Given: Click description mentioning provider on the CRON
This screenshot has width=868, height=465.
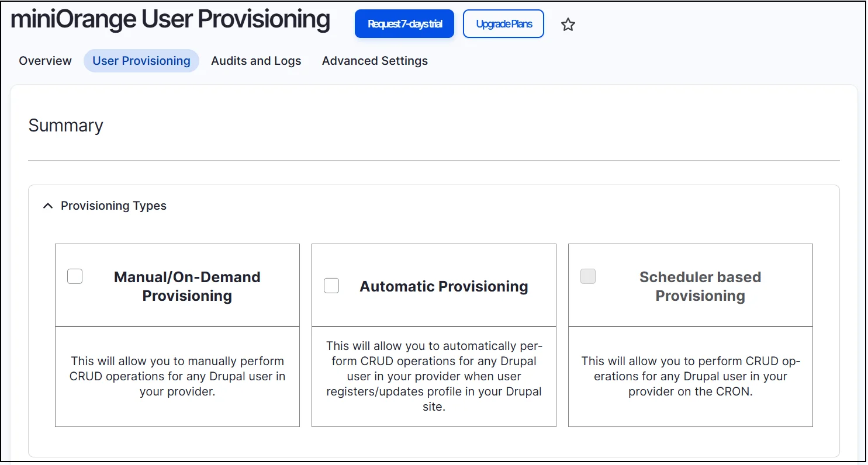Looking at the screenshot, I should 690,376.
